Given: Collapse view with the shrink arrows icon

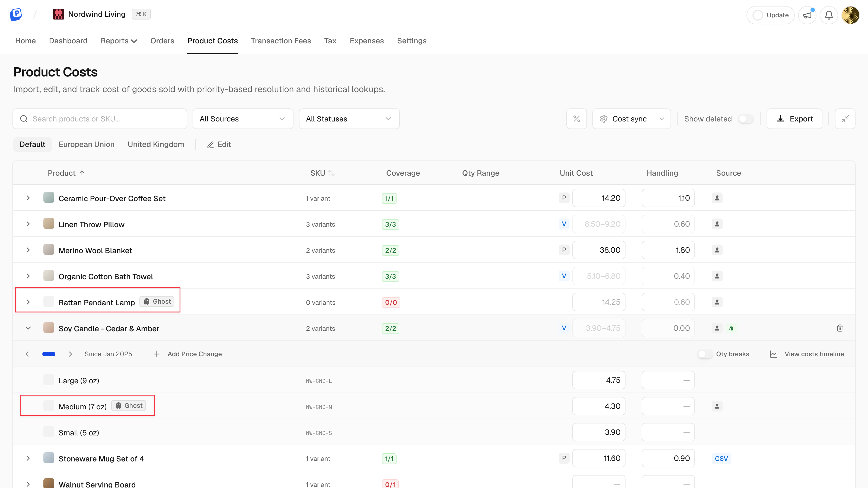Looking at the screenshot, I should [845, 119].
